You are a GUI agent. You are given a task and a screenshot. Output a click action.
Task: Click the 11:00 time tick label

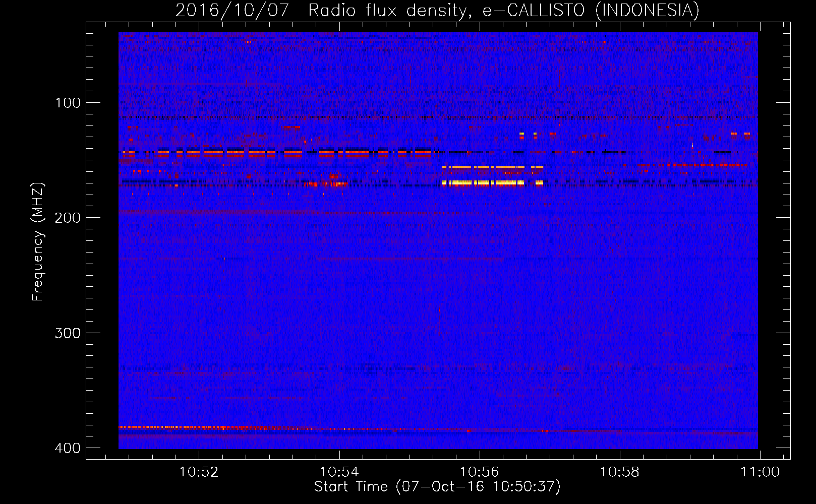click(x=760, y=472)
